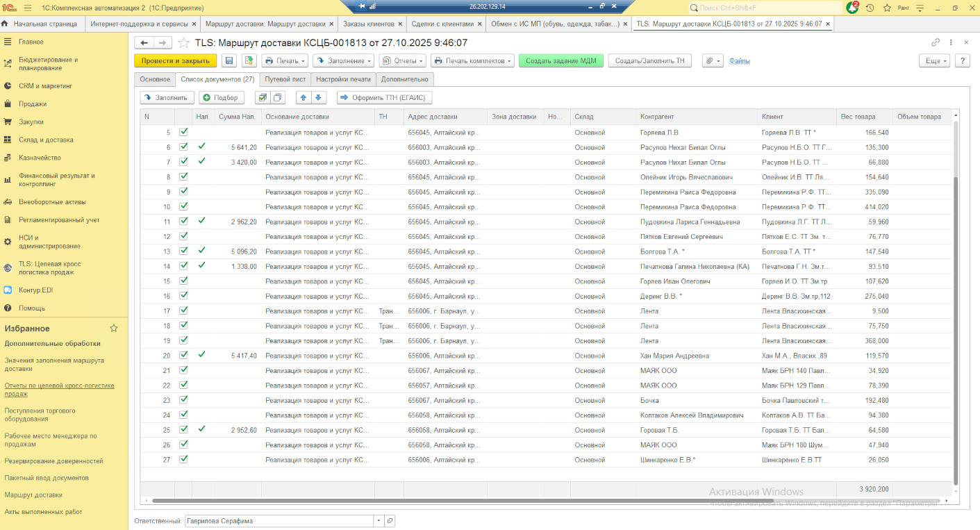The height and width of the screenshot is (530, 980).
Task: Click the get link chain icon
Action: tap(936, 42)
